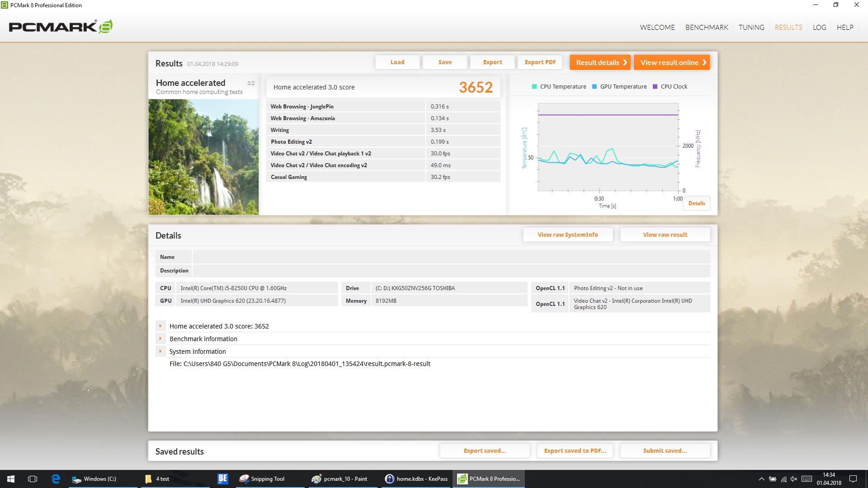
Task: Open pcmark_10 Paint taskbar icon
Action: coord(340,479)
